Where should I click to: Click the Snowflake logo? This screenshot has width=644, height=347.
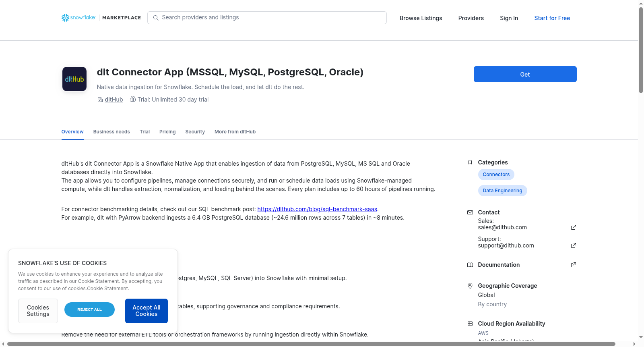[x=78, y=18]
